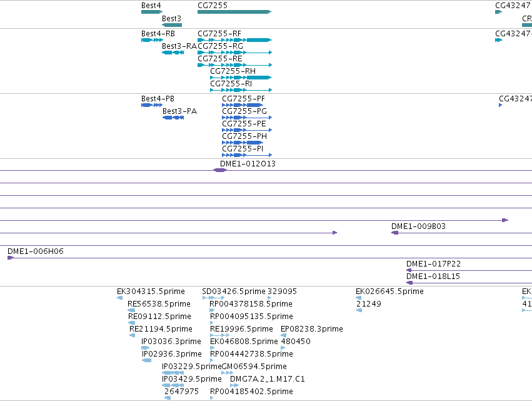Select the DME1-017P22 clone arrow
532x401 pixels.
pos(409,270)
